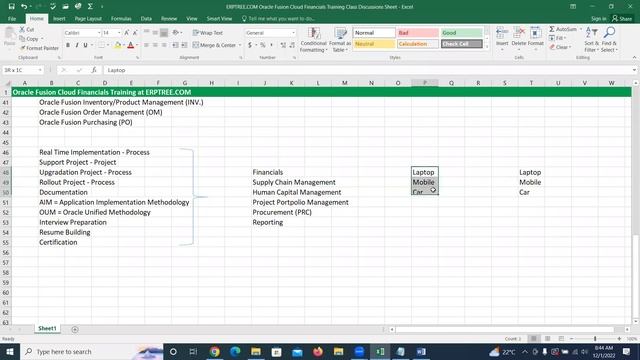Open the Review tab
The image size is (640, 360).
coord(169,19)
